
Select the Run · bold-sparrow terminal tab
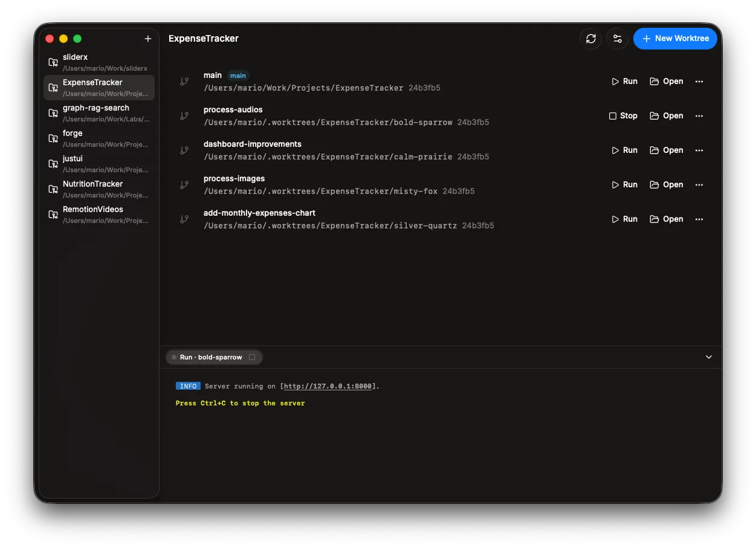(213, 357)
